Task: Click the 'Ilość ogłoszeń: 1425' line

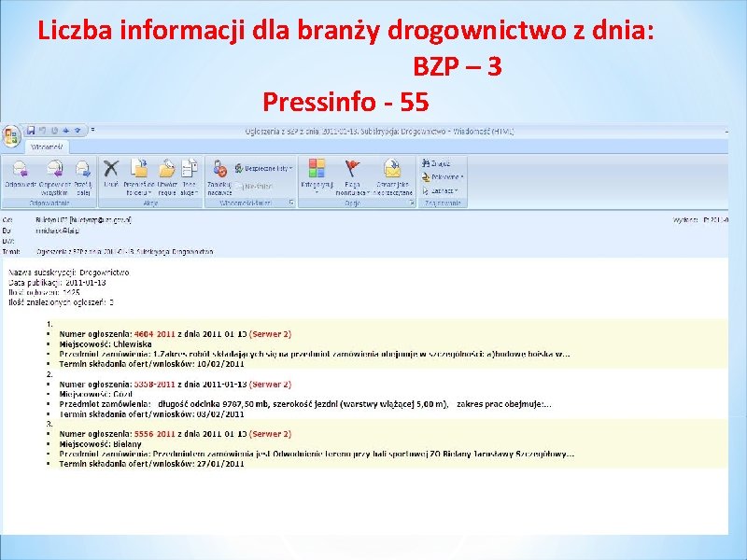Action: 44,292
